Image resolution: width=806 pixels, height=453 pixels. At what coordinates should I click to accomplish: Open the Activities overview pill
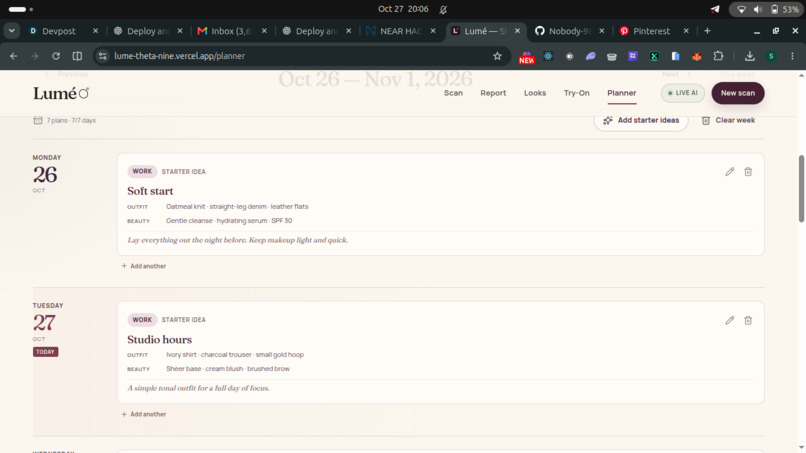[x=21, y=9]
